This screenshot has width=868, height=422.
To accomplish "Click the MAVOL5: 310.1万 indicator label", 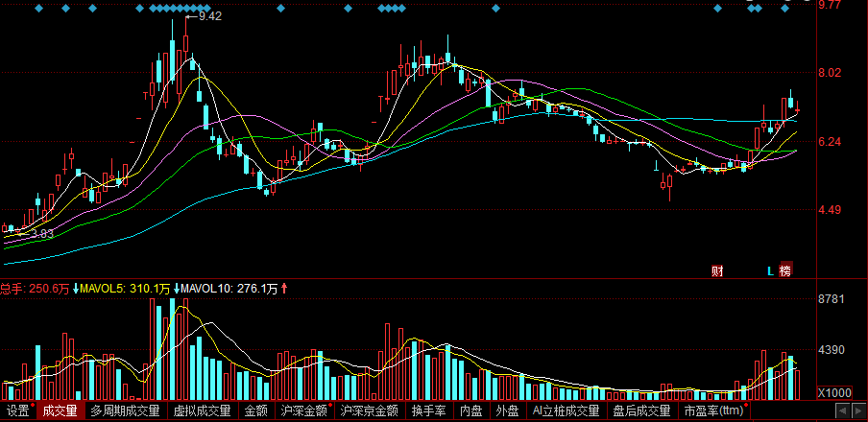I will [125, 288].
